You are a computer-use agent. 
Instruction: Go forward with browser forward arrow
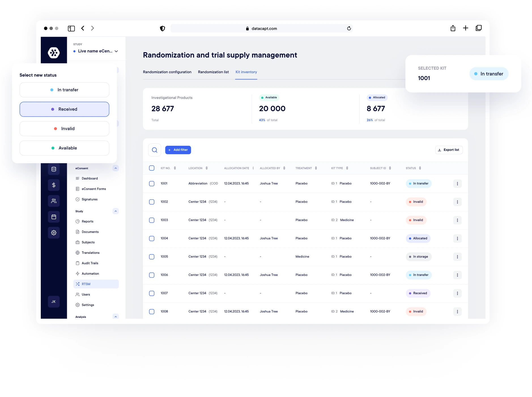92,28
